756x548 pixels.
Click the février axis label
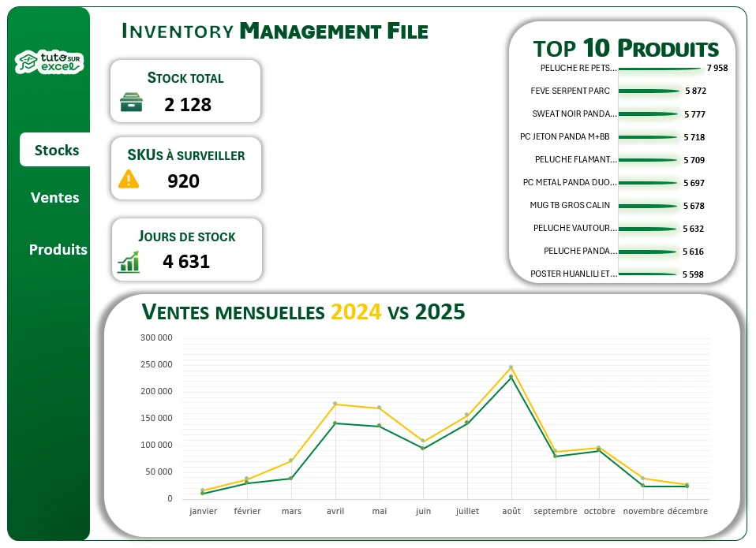coord(247,511)
